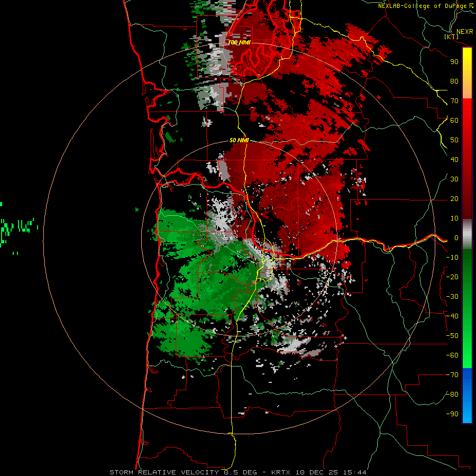Click the 90 value on velocity scale
The height and width of the screenshot is (476, 476).
click(454, 62)
